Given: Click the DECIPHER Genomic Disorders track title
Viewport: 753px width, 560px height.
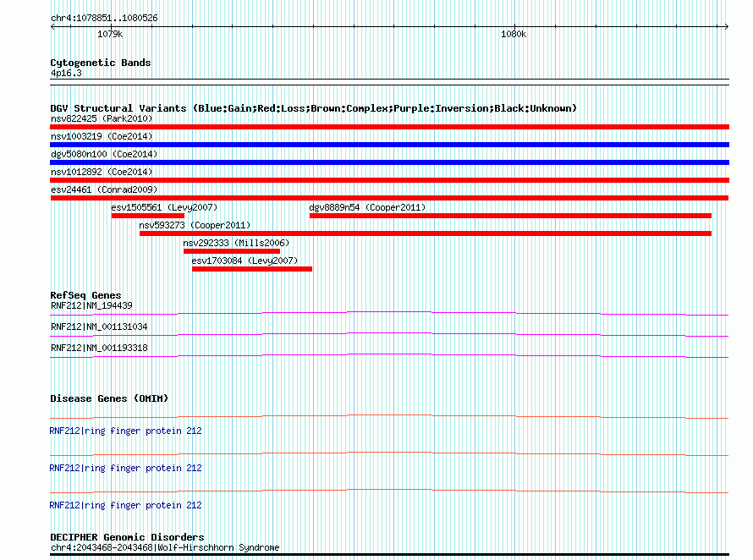Looking at the screenshot, I should click(127, 537).
